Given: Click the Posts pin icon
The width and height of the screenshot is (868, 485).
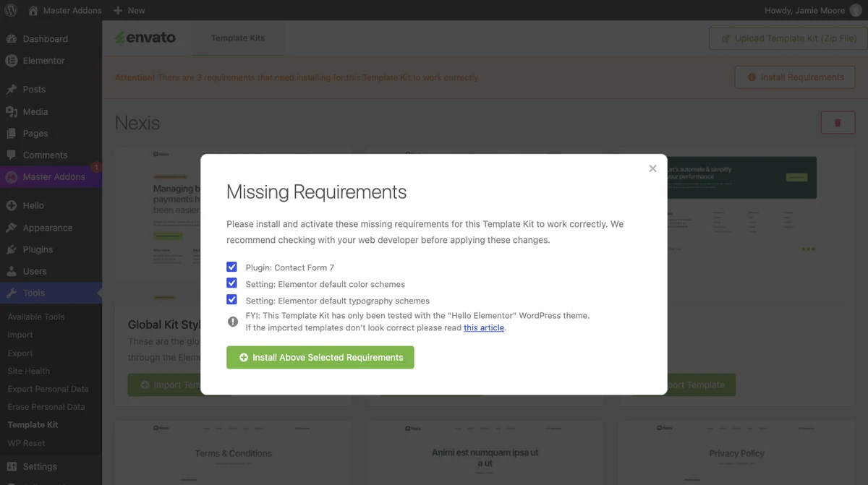Looking at the screenshot, I should tap(12, 90).
